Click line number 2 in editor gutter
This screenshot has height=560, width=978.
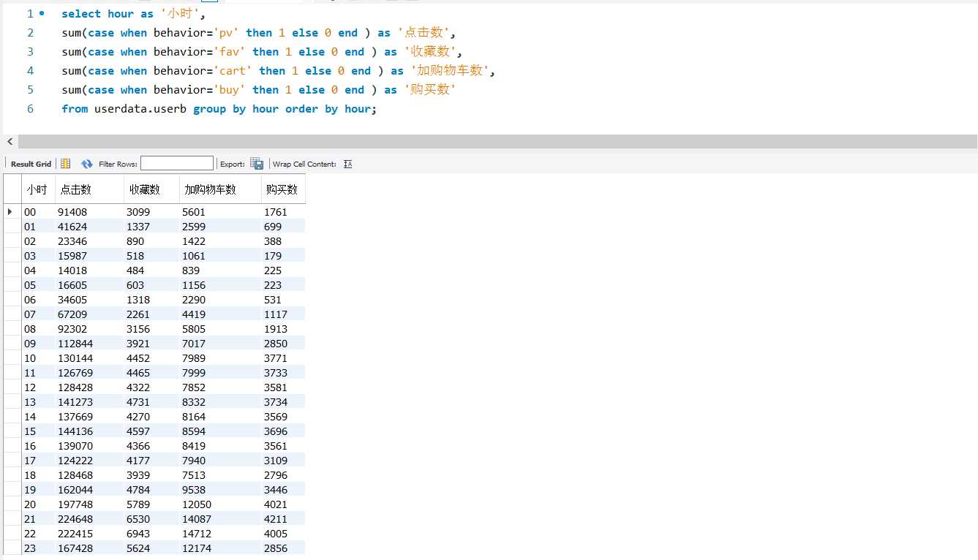(30, 33)
